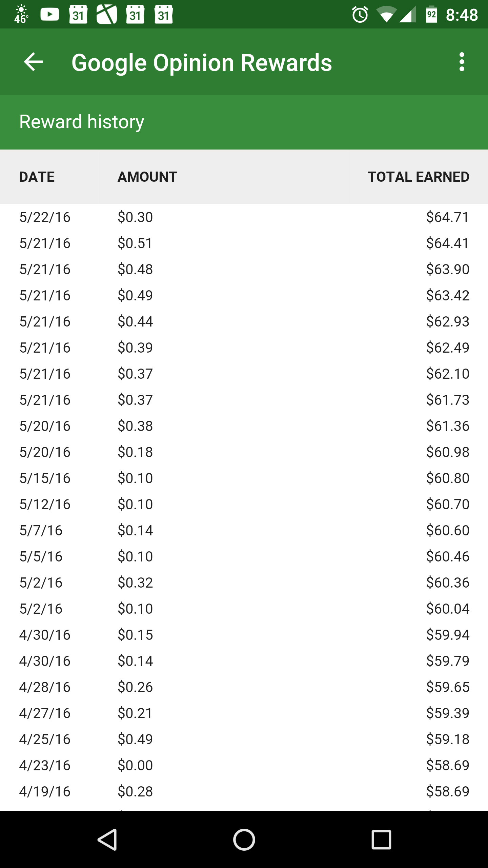
Task: Tap the Reward history heading
Action: 82,122
